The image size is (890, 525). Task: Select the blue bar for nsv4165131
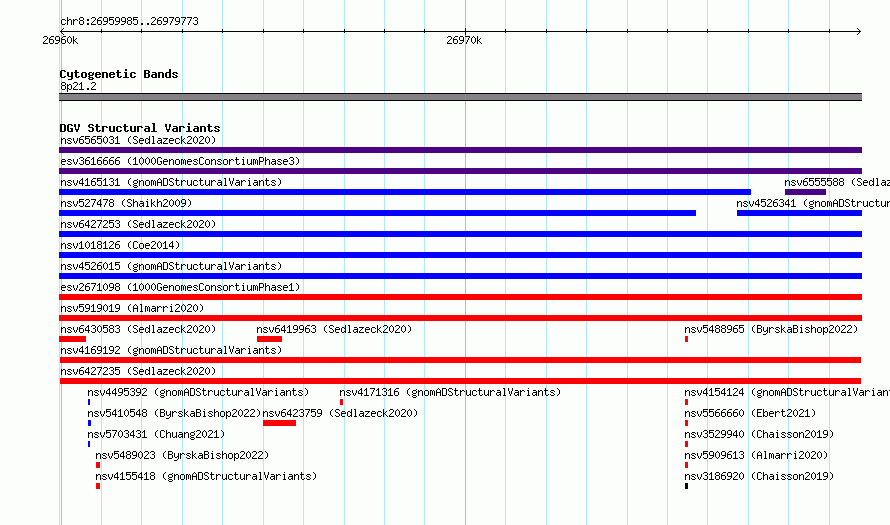coord(405,192)
